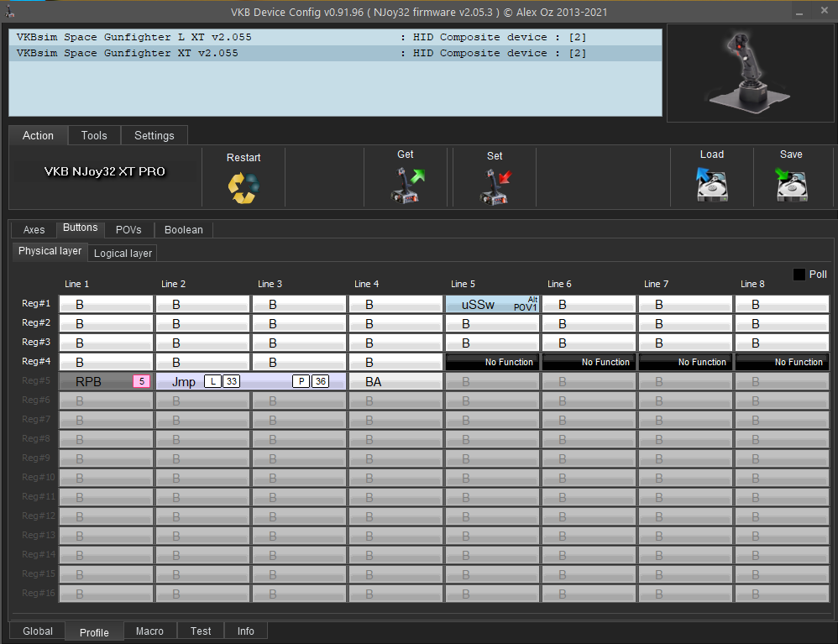838x644 pixels.
Task: Switch to the Macro bottom tab
Action: (150, 631)
